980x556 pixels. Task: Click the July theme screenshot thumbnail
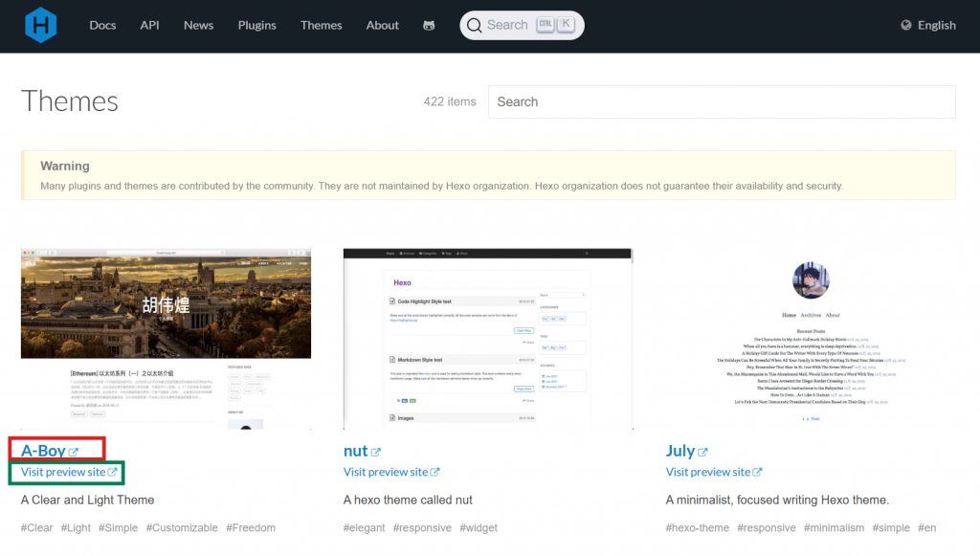pyautogui.click(x=811, y=339)
